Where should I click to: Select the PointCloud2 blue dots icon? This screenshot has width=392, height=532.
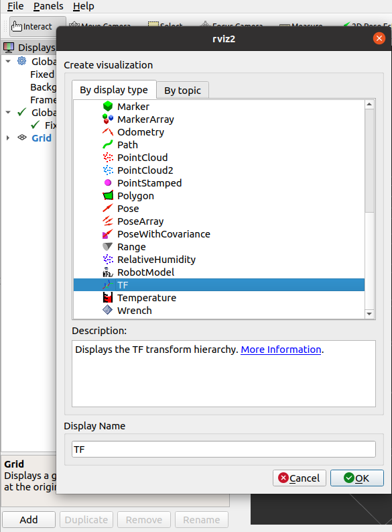click(108, 170)
